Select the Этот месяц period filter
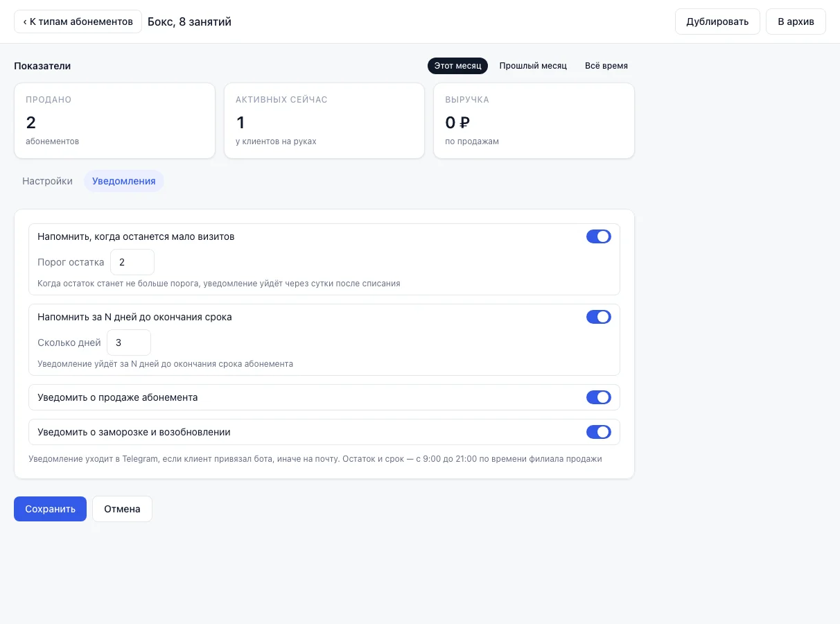Image resolution: width=840 pixels, height=624 pixels. (x=457, y=66)
